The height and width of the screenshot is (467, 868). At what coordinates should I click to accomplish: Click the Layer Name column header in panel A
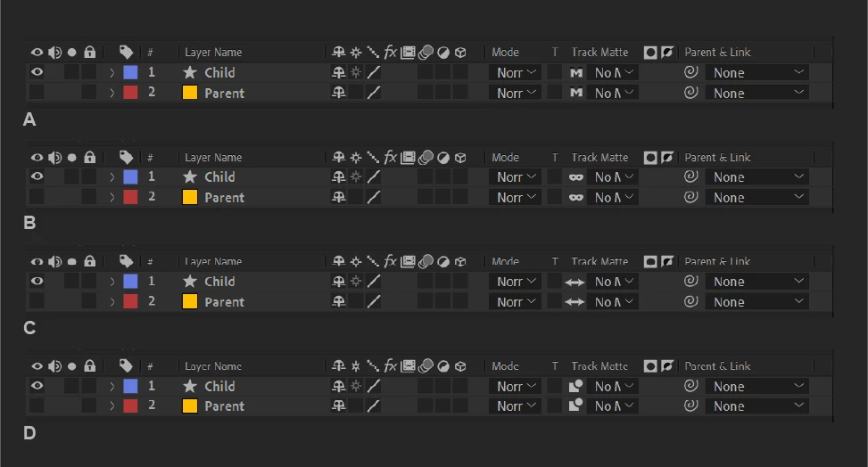point(213,52)
